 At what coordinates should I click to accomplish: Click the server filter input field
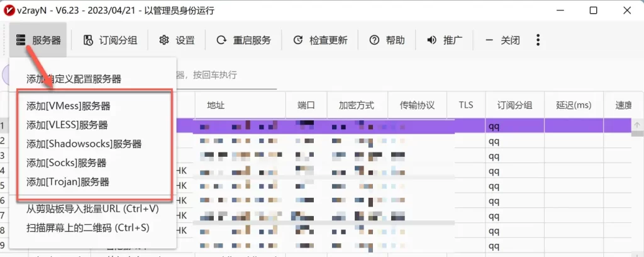pyautogui.click(x=226, y=76)
